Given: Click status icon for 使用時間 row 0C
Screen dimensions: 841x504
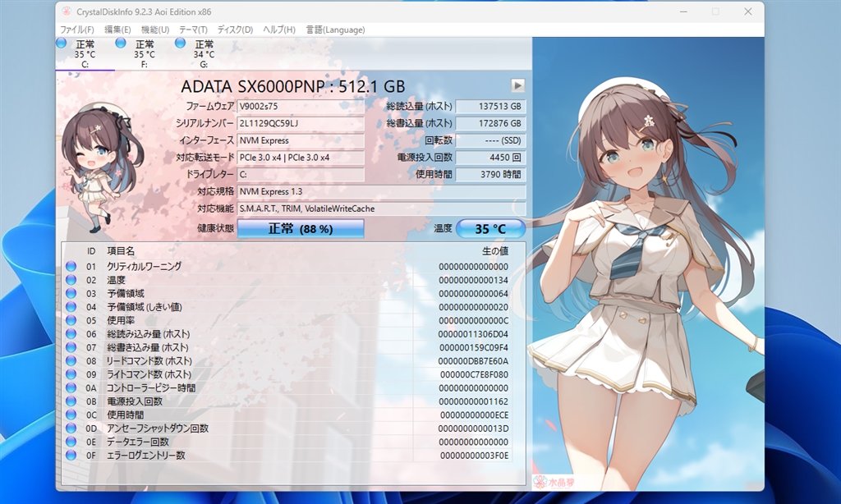Looking at the screenshot, I should pos(71,415).
